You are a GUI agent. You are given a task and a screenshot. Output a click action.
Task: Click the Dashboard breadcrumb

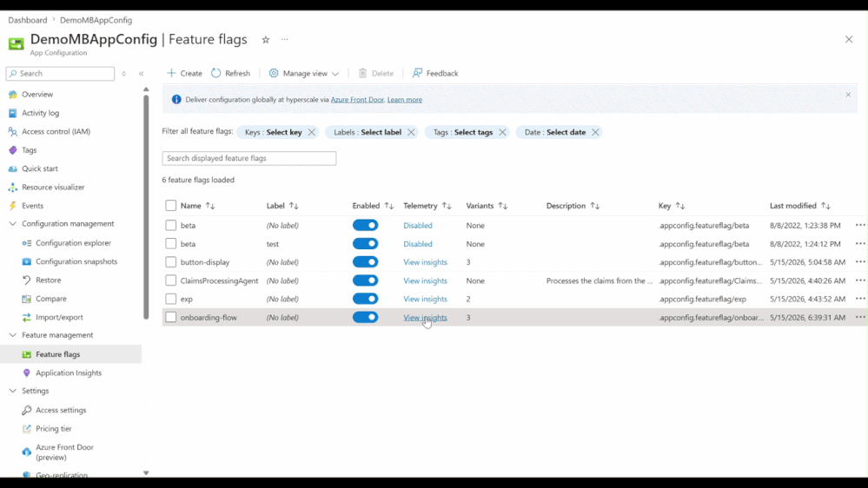28,20
